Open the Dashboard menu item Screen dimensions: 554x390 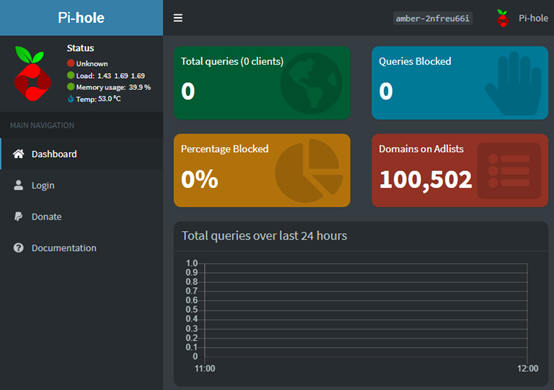pos(82,154)
